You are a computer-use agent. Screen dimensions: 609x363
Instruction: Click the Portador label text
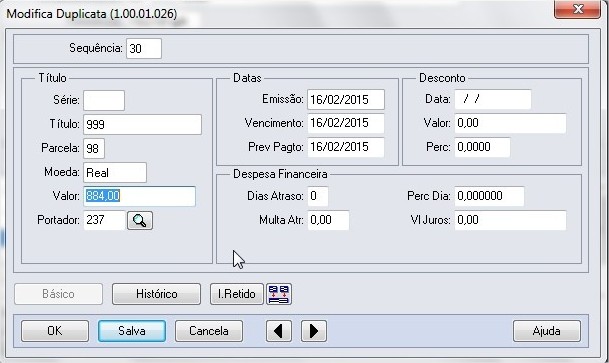pyautogui.click(x=58, y=220)
